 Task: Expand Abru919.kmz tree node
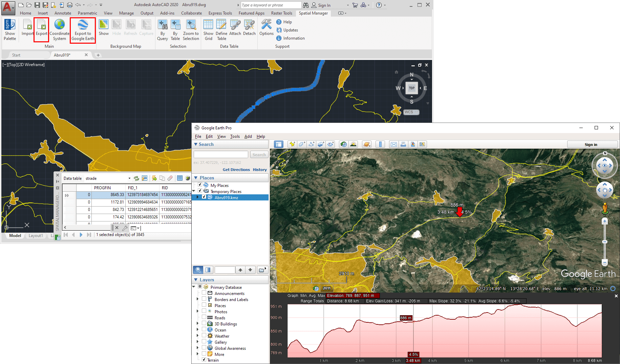[198, 197]
